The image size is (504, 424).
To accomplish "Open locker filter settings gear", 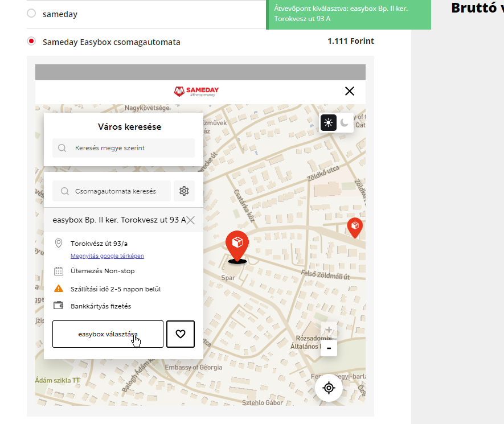I will [x=184, y=191].
